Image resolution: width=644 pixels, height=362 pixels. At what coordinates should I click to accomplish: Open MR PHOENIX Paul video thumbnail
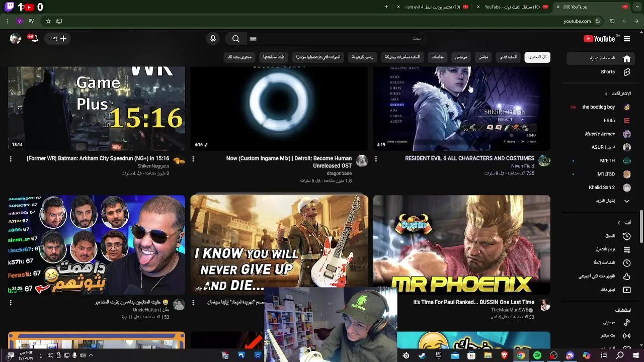[462, 245]
